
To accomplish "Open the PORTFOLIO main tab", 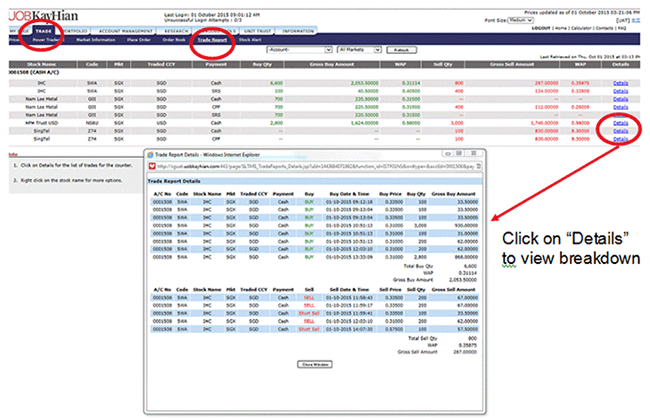I will click(x=74, y=31).
